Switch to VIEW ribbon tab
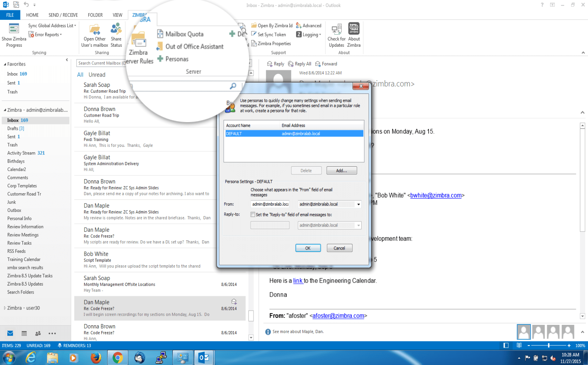Screen dimensions: 588x365 pyautogui.click(x=118, y=15)
